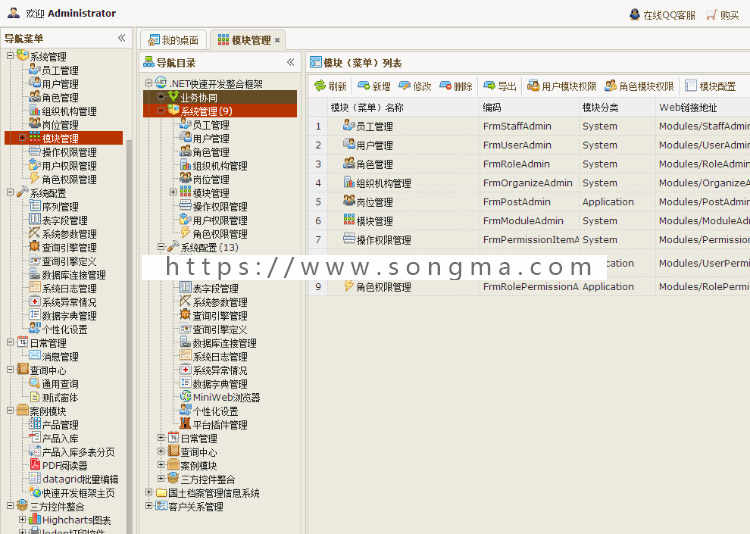Image resolution: width=750 pixels, height=534 pixels.
Task: Open 角色模块权限 from the toolbar
Action: [x=639, y=86]
